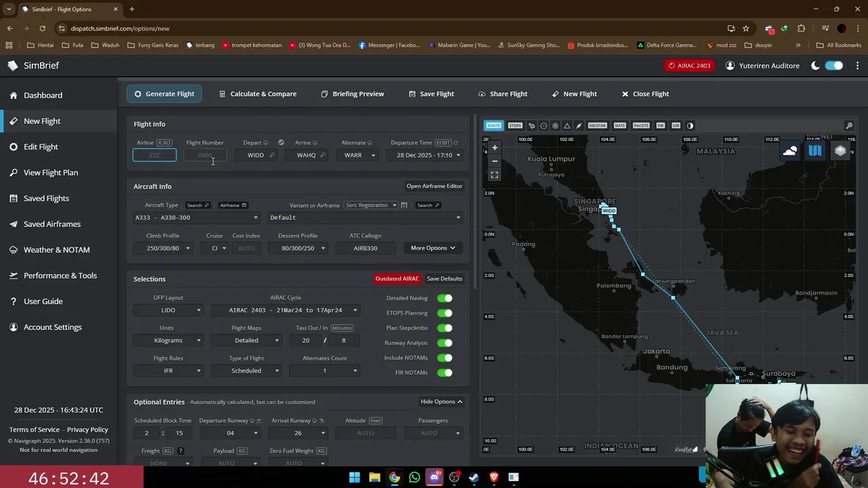
Task: Toggle the FIR boundaries overlay button
Action: [x=660, y=125]
